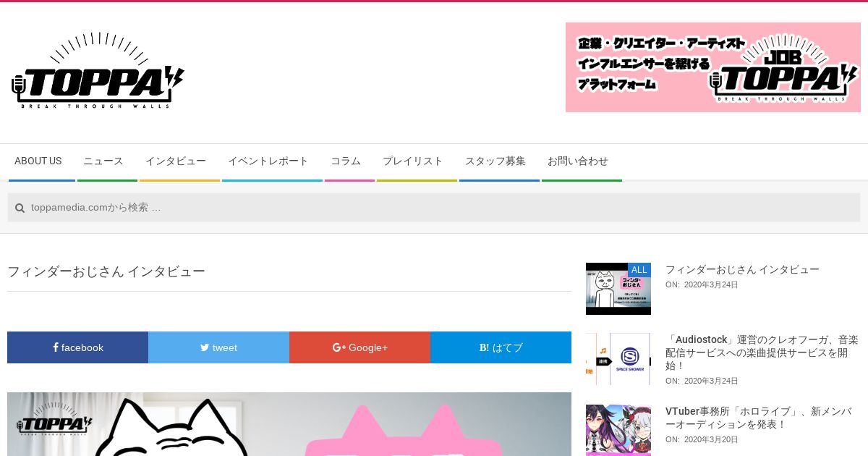Click the search magnifier icon

[20, 208]
